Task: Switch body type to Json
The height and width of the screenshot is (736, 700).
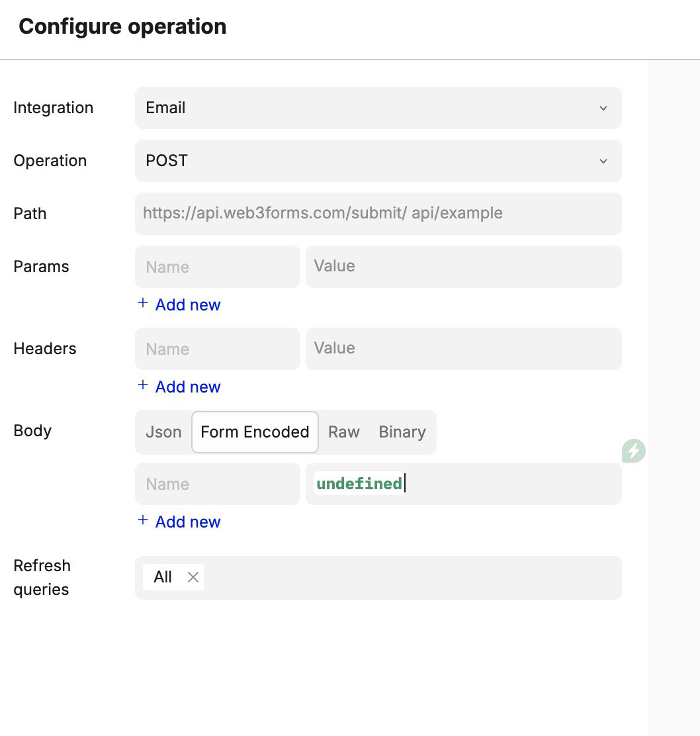Action: [x=163, y=432]
